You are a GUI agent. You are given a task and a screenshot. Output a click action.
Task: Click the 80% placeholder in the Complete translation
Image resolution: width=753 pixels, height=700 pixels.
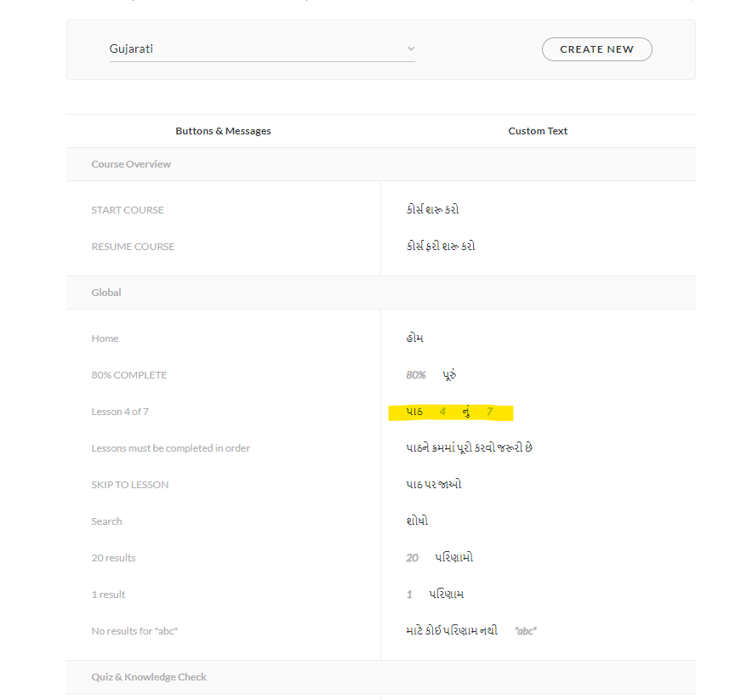click(416, 375)
